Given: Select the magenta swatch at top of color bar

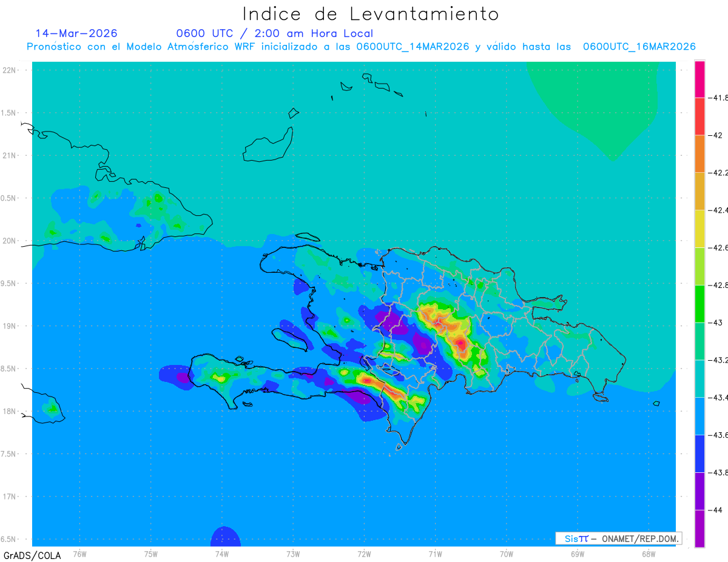Looking at the screenshot, I should click(699, 79).
